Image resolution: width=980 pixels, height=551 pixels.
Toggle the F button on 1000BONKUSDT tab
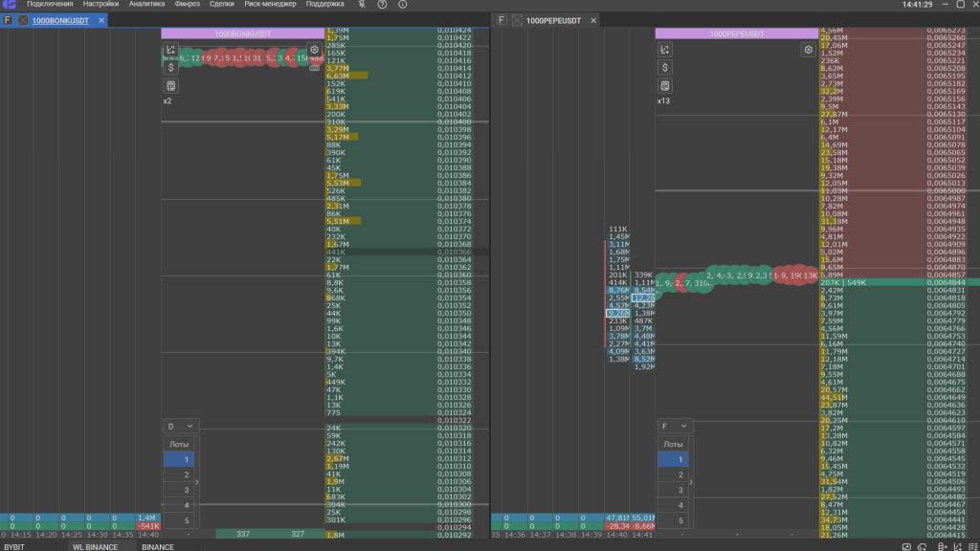click(8, 20)
